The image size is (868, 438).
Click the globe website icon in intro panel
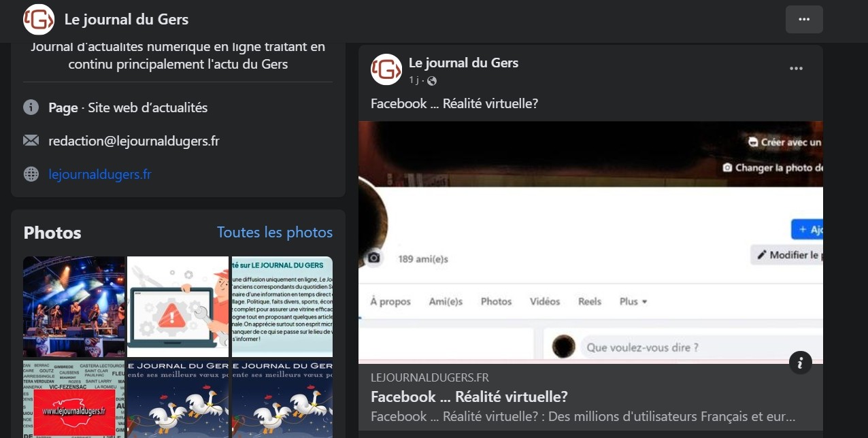click(31, 174)
